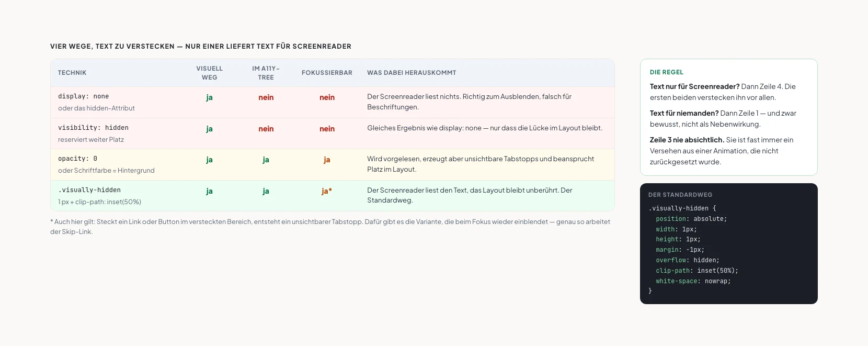
Task: Click orange ja in the opacity row
Action: 327,160
